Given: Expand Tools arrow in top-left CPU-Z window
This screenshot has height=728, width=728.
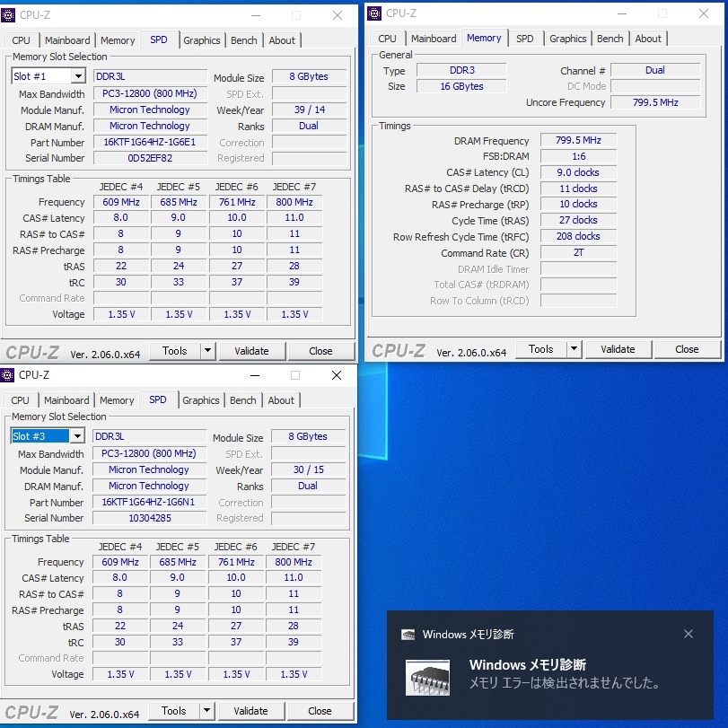Looking at the screenshot, I should click(207, 351).
